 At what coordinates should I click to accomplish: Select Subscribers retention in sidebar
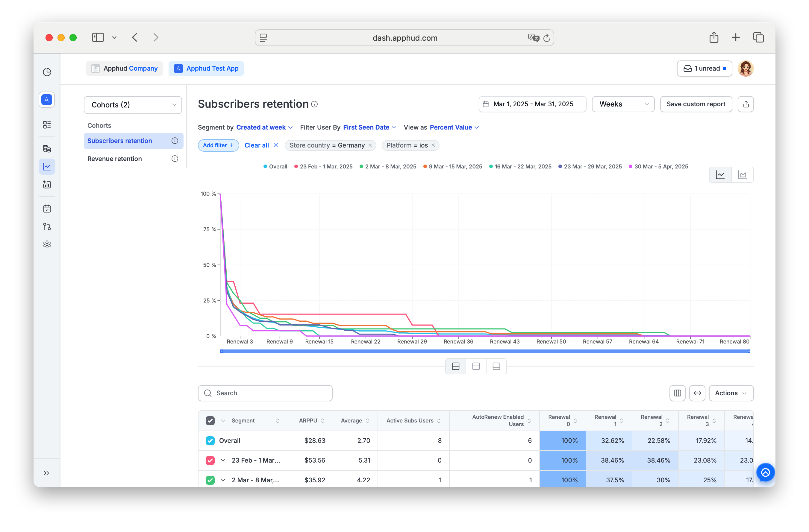(x=133, y=141)
